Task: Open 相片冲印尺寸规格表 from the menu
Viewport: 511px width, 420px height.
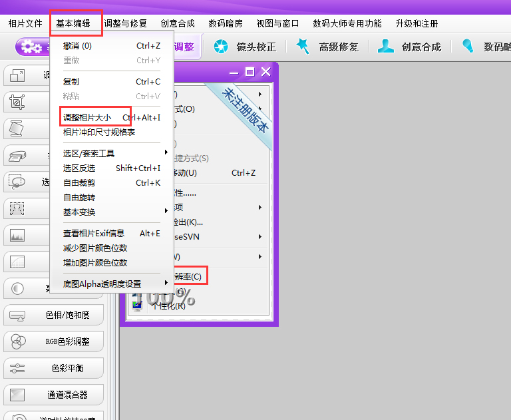Action: point(112,132)
